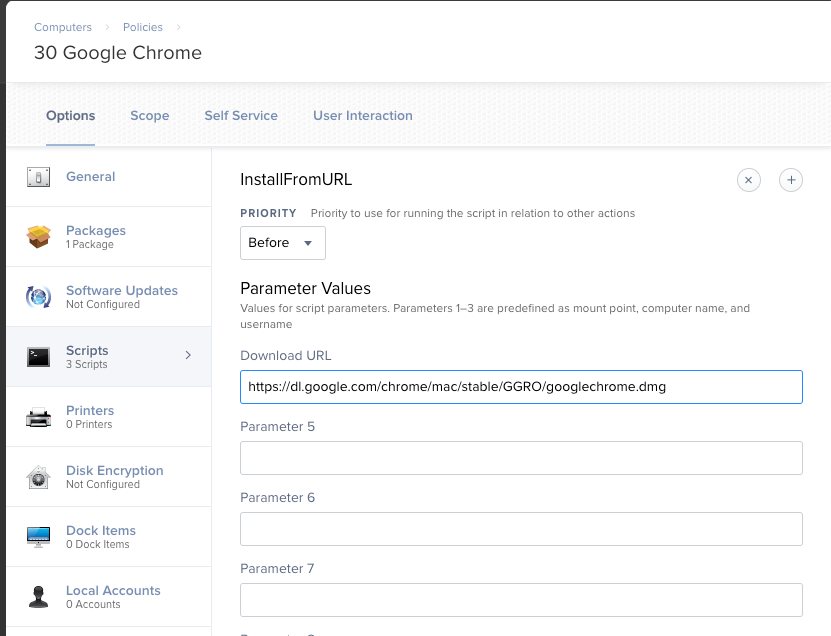Click the '30 Google Chrome' policy title
Screen dimensions: 831x636
(118, 53)
